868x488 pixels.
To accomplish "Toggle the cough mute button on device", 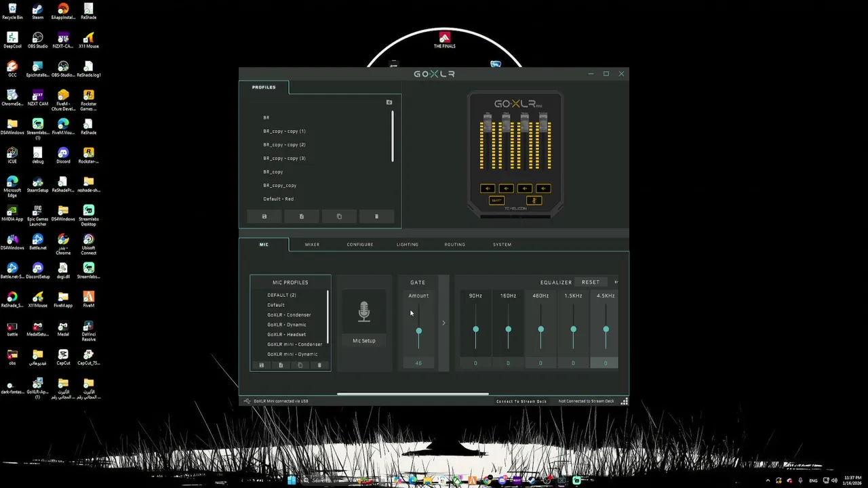I will click(534, 201).
